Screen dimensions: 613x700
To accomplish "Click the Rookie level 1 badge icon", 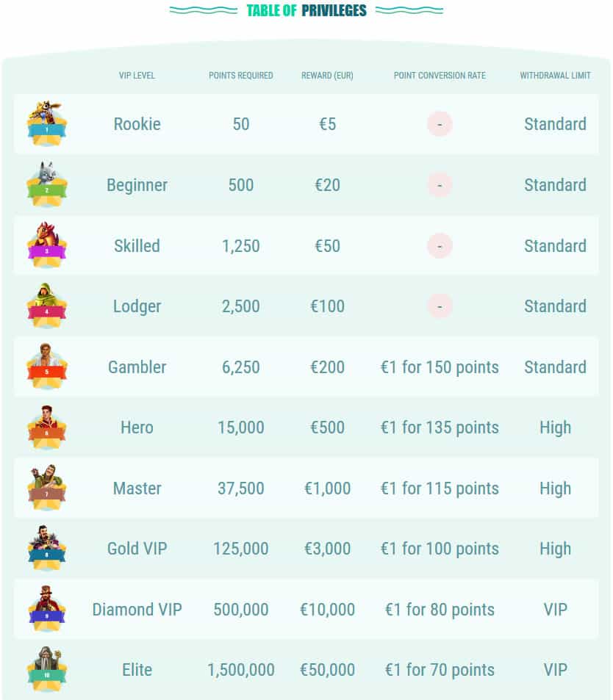I will [x=47, y=123].
